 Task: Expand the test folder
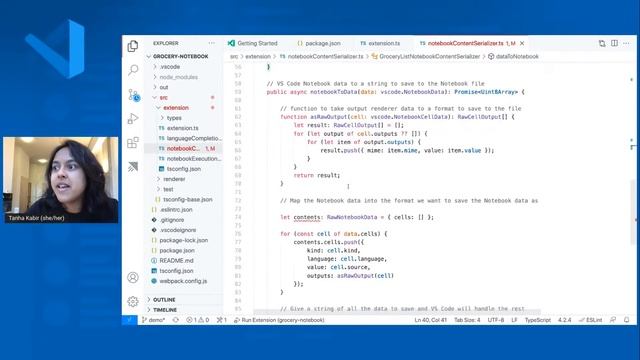pyautogui.click(x=168, y=189)
